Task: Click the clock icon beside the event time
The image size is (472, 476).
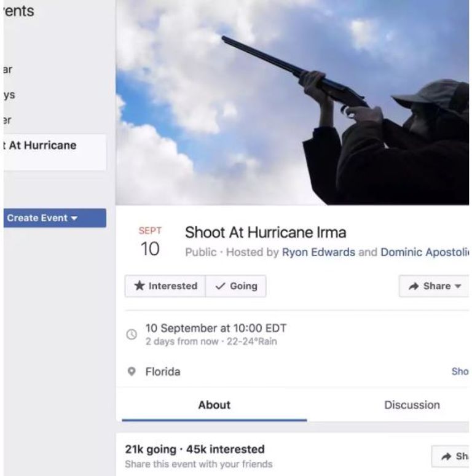Action: pyautogui.click(x=131, y=334)
